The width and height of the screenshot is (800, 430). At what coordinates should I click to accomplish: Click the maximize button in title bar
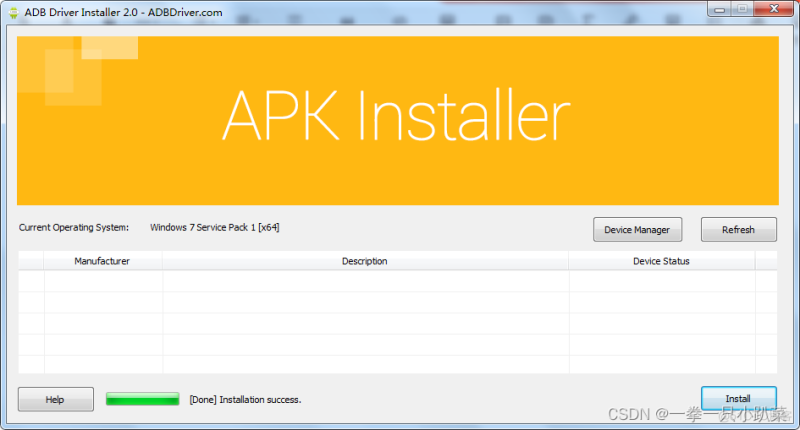742,9
